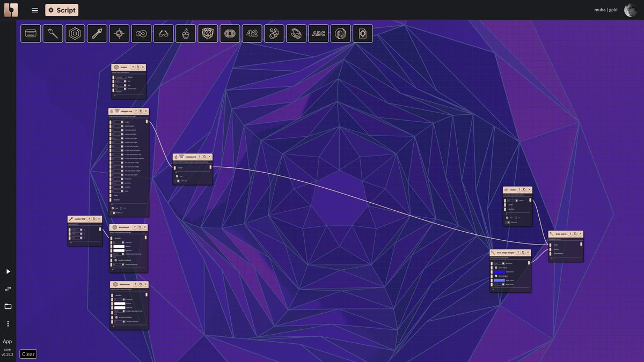Select the steaming cup category icon
This screenshot has height=362, width=644.
186,33
